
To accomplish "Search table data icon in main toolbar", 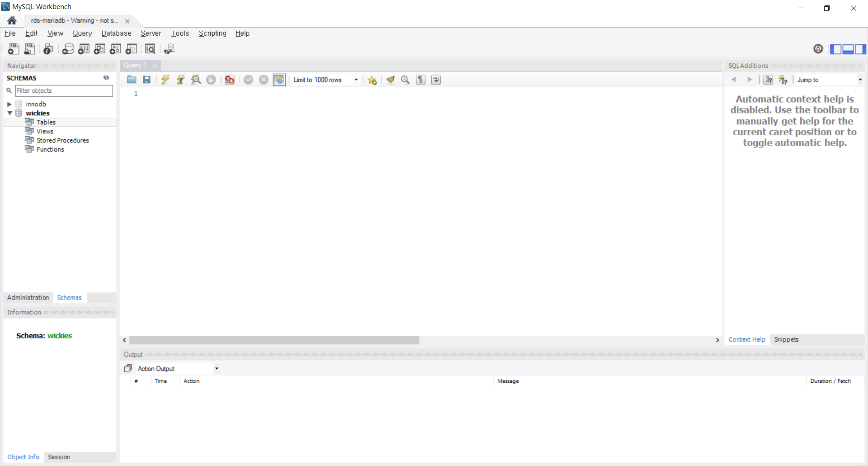I will [x=150, y=49].
